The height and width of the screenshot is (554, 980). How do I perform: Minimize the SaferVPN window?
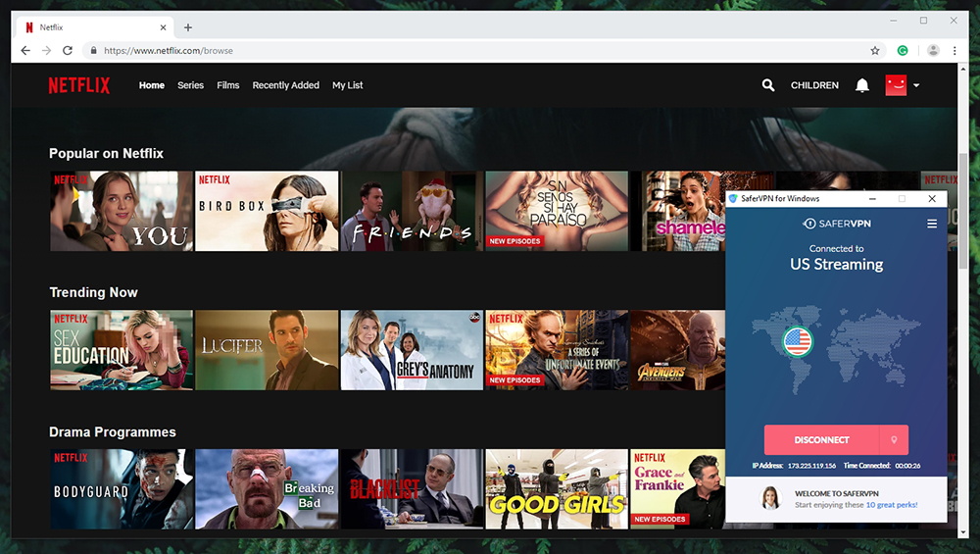pos(872,198)
